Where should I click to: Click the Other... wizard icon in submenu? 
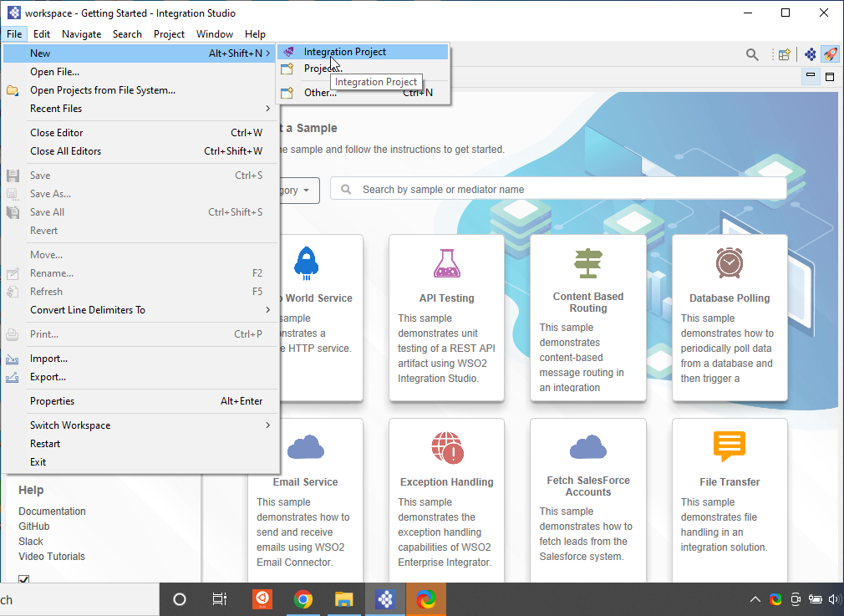point(287,93)
